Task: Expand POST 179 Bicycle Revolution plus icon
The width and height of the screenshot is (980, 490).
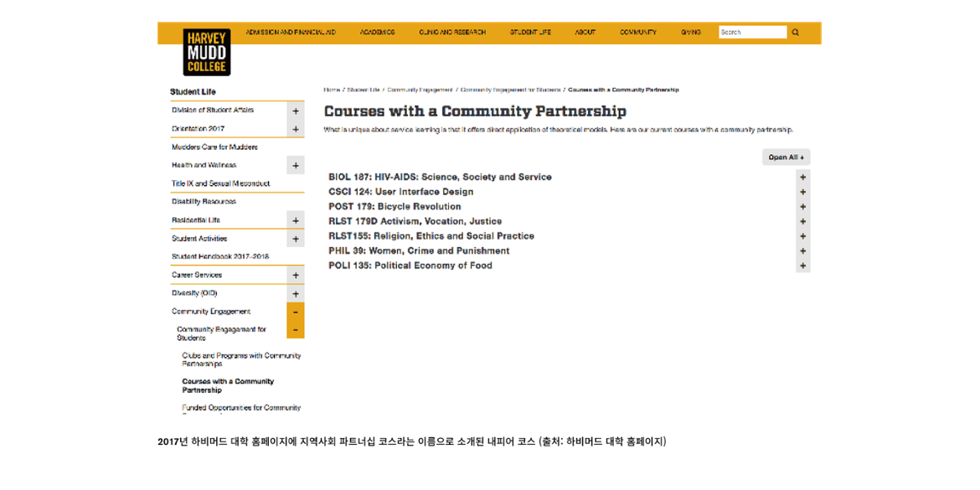Action: click(x=802, y=207)
